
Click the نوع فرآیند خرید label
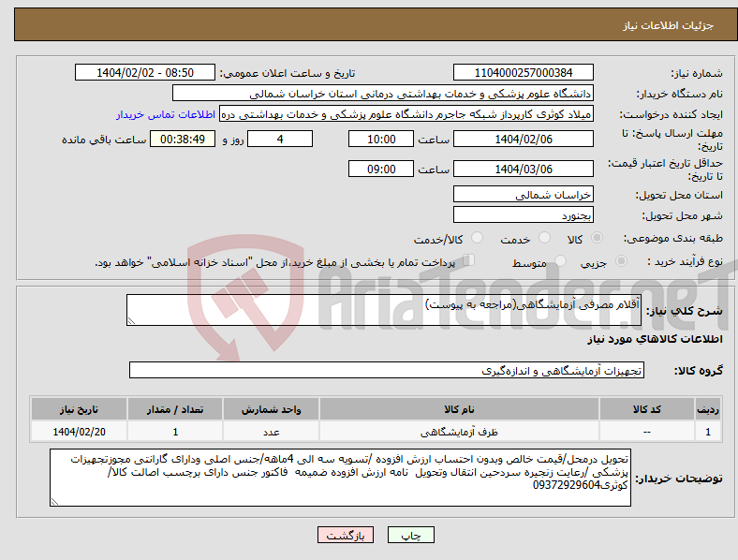(686, 261)
